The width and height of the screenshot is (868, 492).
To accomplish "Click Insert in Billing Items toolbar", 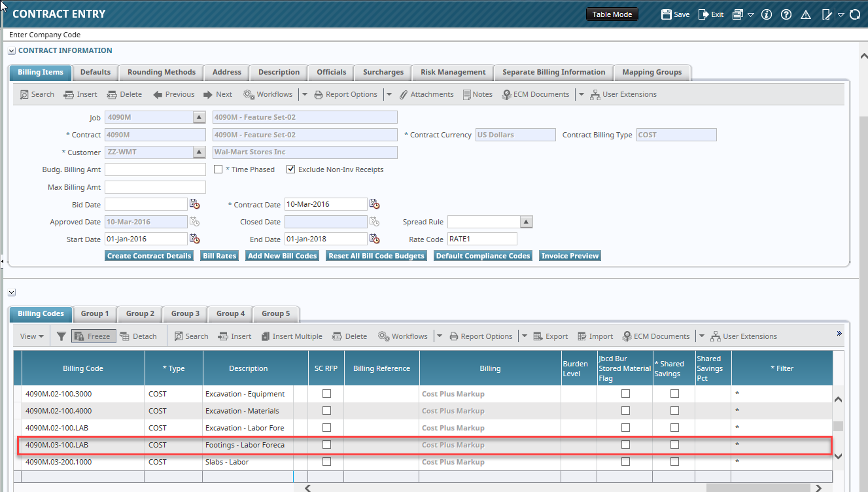I will 80,94.
